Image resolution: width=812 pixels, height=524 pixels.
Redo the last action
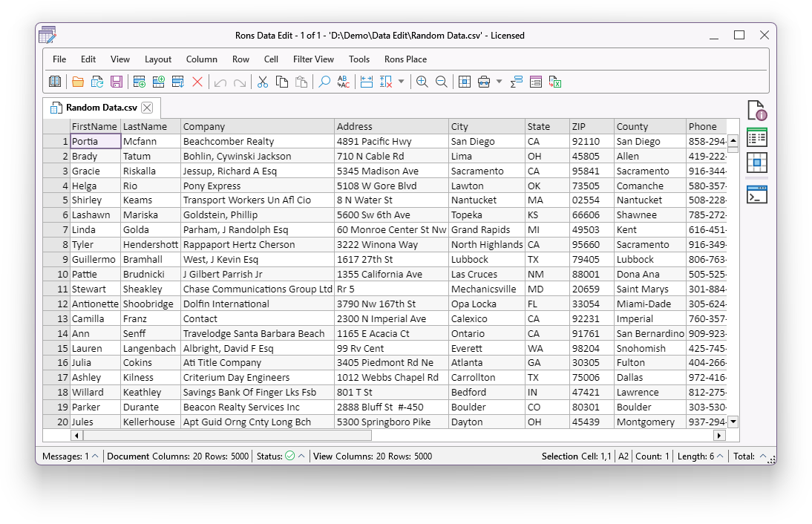click(239, 82)
